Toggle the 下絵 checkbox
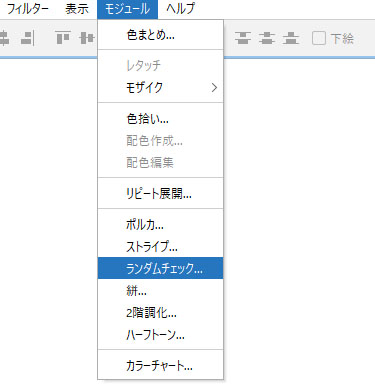 tap(319, 38)
